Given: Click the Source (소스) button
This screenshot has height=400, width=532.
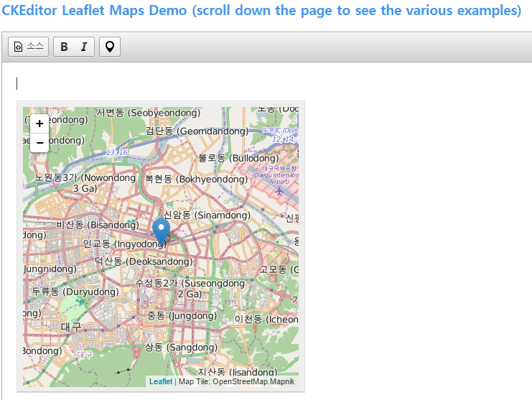Looking at the screenshot, I should click(29, 47).
